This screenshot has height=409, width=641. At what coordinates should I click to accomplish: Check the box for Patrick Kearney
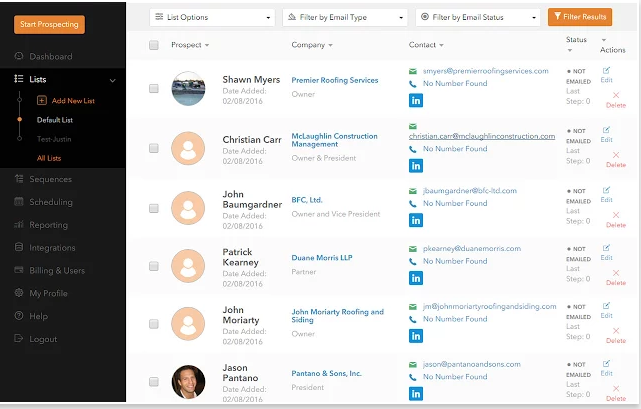[x=154, y=266]
